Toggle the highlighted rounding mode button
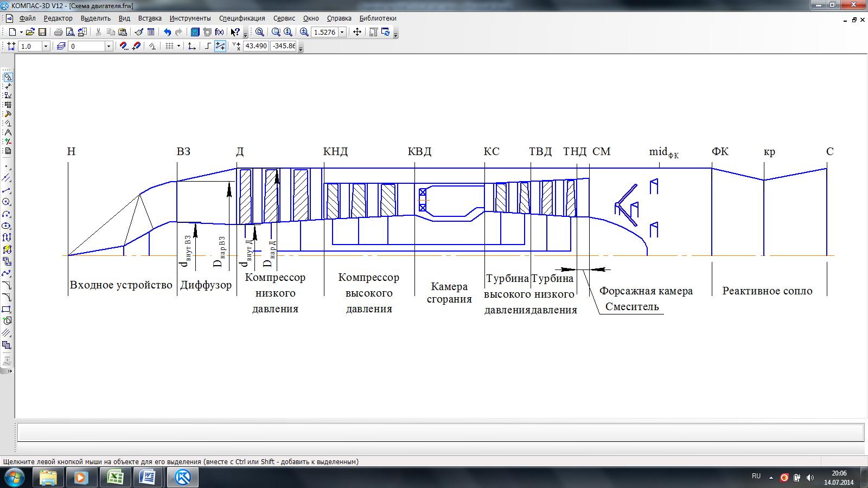This screenshot has height=488, width=868. (x=220, y=46)
